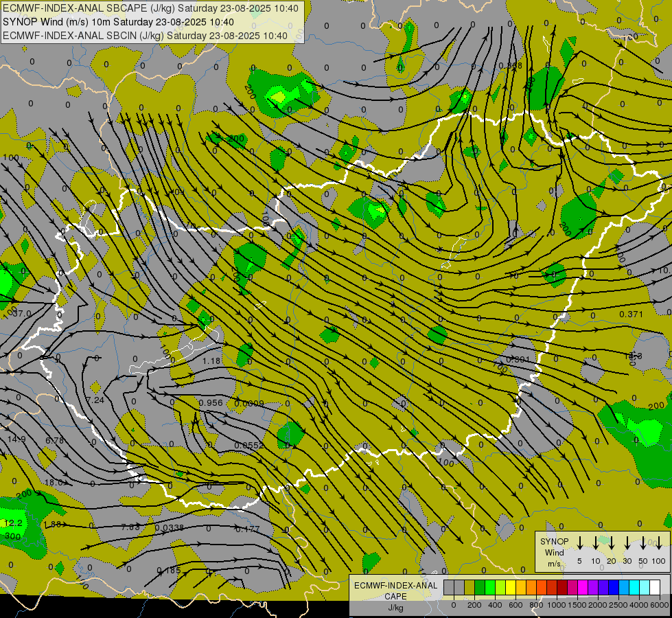
Task: Click the map value 14.9
Action: 16,439
